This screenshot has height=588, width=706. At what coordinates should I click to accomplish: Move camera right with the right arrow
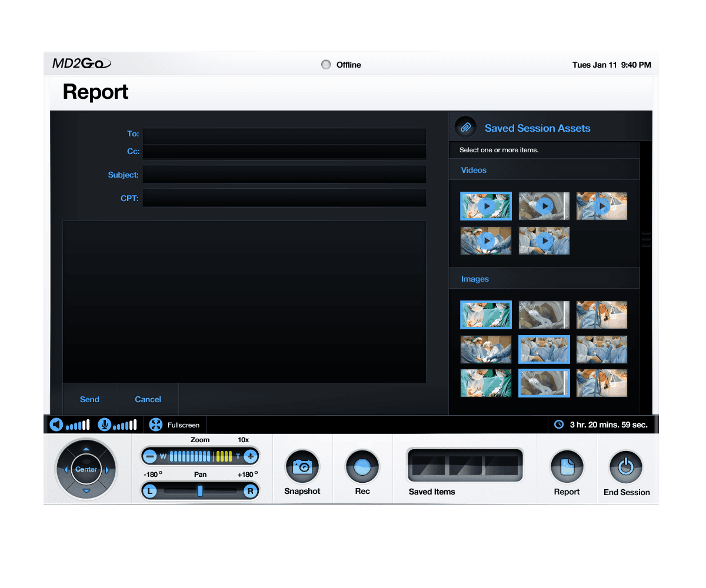(x=107, y=470)
